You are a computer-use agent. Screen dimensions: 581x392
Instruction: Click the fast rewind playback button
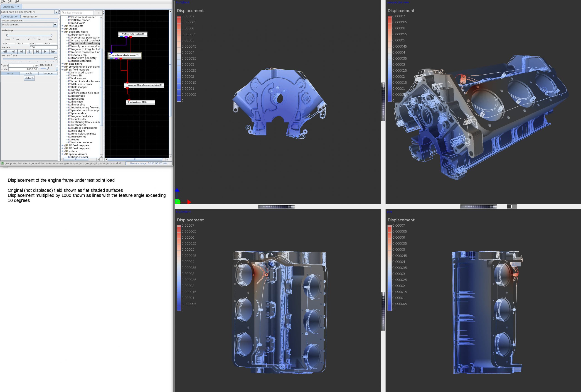click(x=5, y=52)
